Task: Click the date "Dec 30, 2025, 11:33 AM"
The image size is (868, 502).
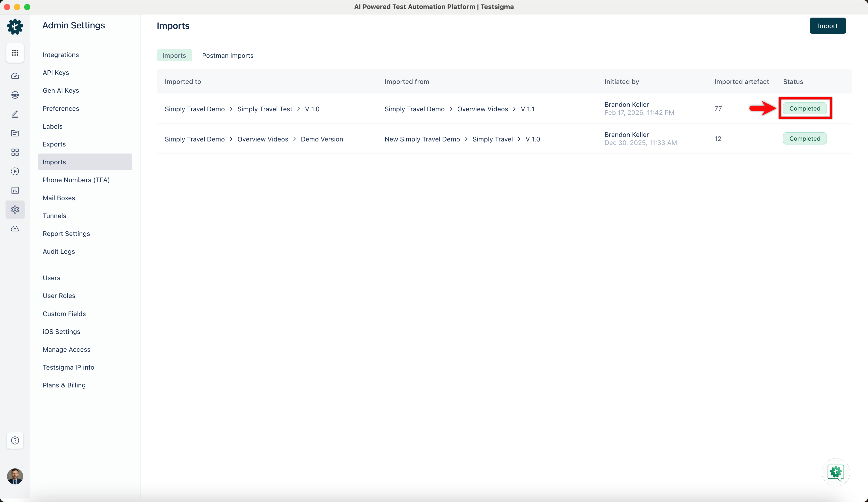Action: [640, 143]
